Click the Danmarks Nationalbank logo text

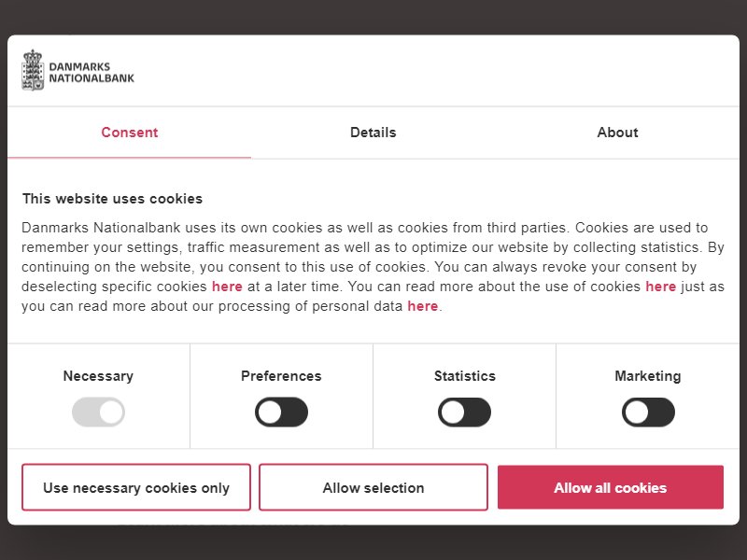pyautogui.click(x=92, y=73)
